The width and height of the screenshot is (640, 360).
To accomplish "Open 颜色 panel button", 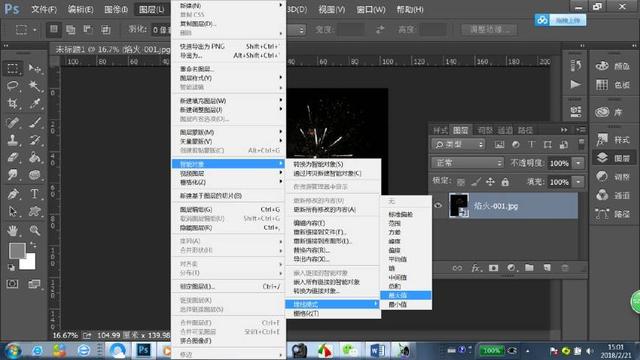I will (x=613, y=66).
